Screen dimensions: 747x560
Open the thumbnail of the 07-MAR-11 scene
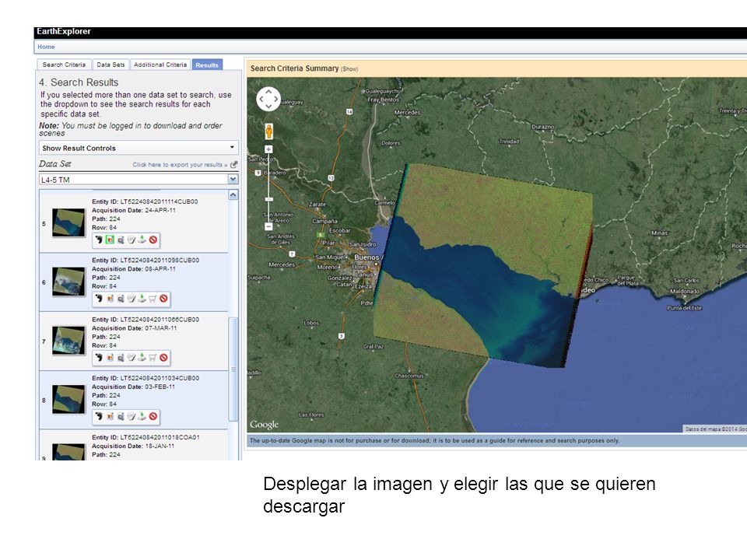[68, 341]
